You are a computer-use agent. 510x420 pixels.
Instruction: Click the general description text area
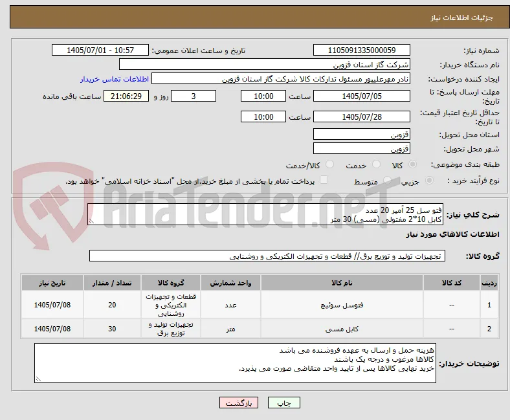point(265,214)
